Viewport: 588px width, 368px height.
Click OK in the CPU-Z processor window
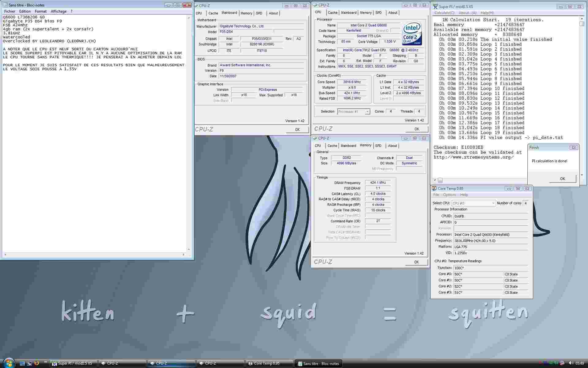[417, 129]
